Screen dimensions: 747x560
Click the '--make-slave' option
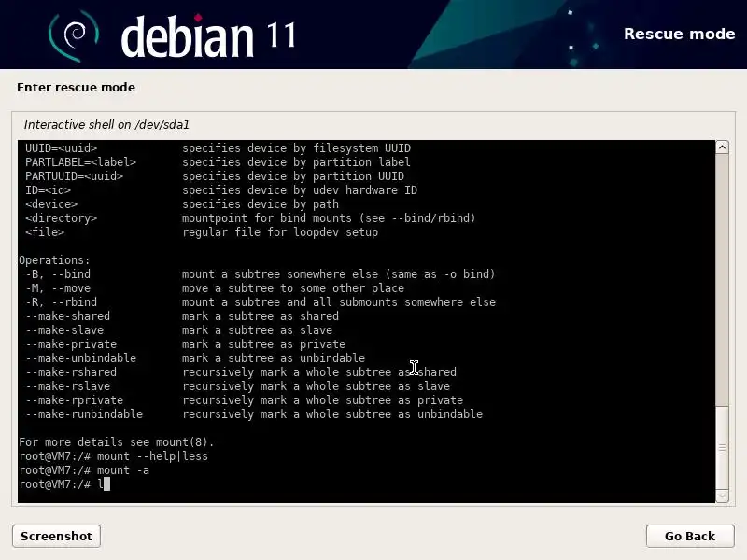point(64,330)
